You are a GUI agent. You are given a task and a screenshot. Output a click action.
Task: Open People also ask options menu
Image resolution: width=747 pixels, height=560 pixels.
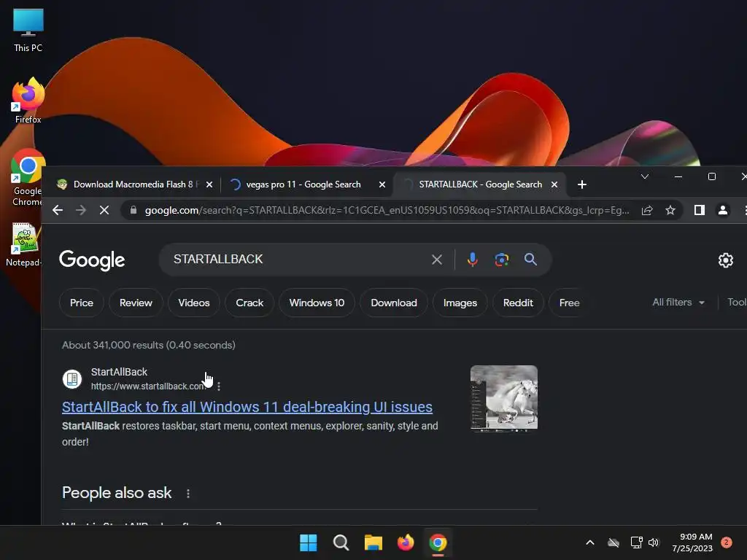pyautogui.click(x=188, y=494)
